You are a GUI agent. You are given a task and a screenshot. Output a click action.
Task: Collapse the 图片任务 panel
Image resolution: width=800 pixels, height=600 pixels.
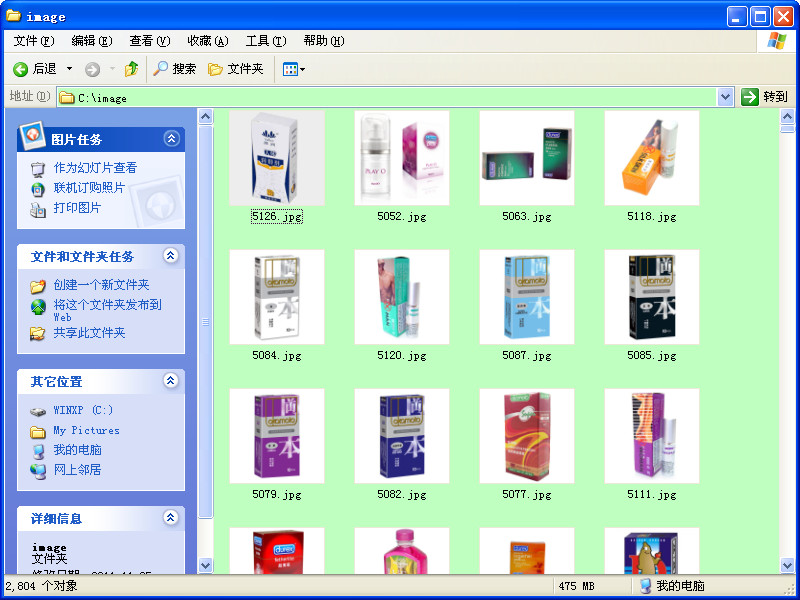(x=171, y=138)
